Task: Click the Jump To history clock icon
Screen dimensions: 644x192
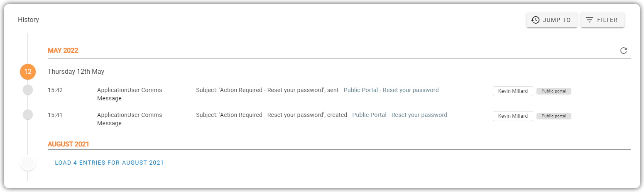Action: click(535, 20)
